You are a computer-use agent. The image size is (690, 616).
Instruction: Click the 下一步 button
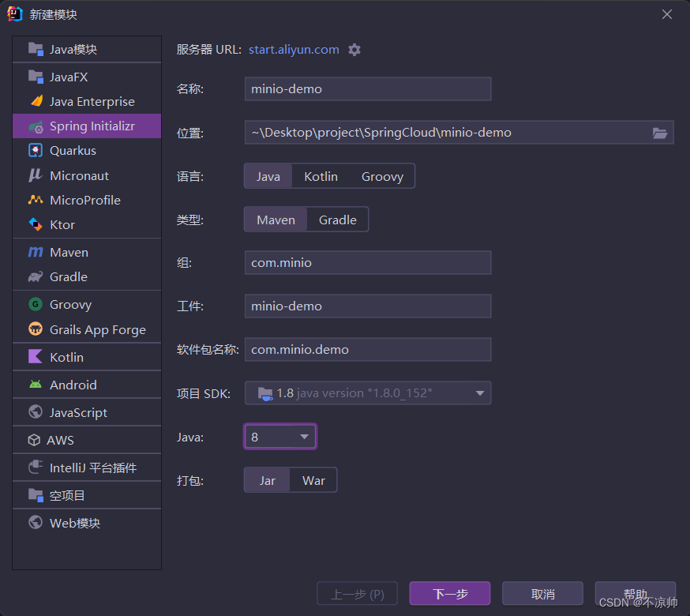[x=450, y=594]
